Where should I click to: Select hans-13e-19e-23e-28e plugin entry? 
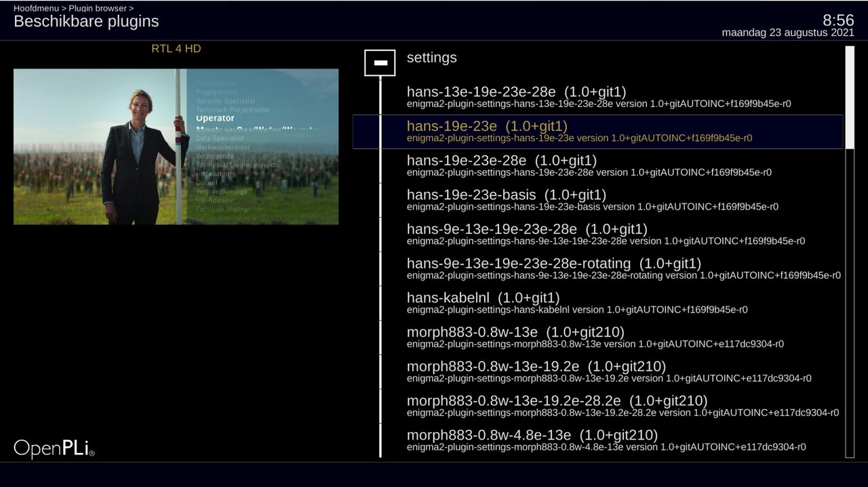[597, 97]
